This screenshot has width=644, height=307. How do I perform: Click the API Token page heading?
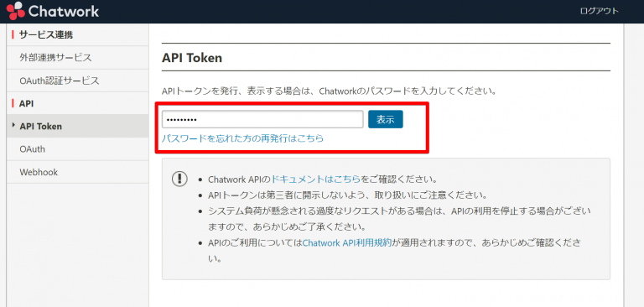(x=192, y=58)
